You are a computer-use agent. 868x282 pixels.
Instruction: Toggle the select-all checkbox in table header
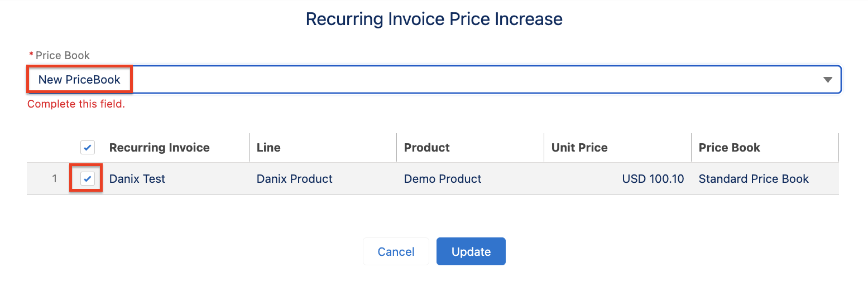click(88, 148)
